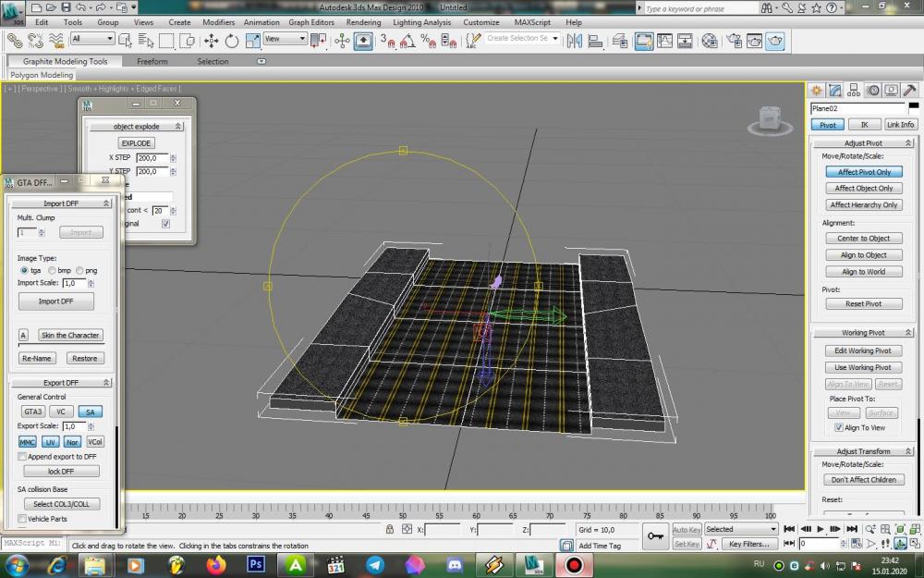Open the Graph Editors menu

(311, 22)
